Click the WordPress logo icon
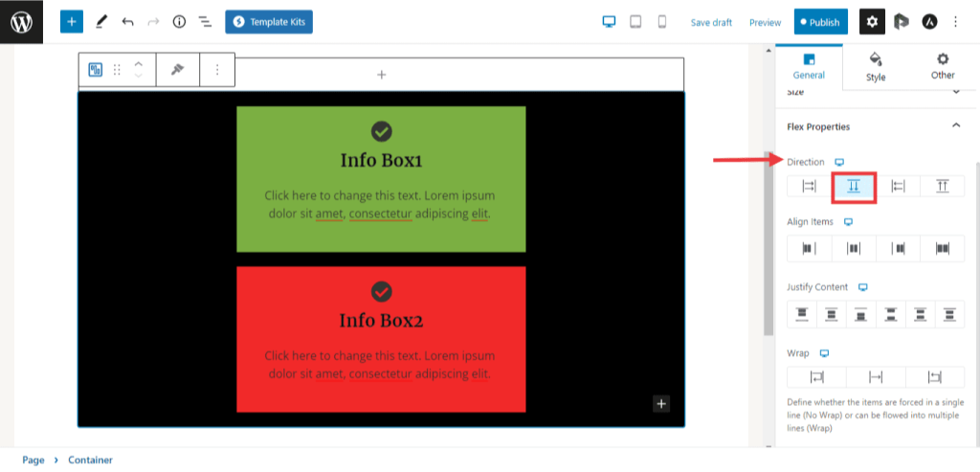Viewport: 980px width, 472px height. click(x=21, y=21)
